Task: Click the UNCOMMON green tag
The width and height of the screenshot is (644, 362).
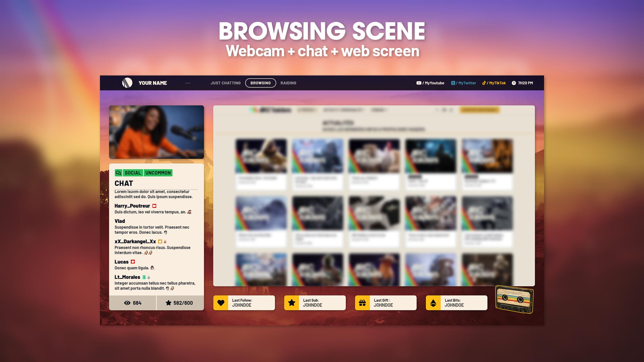Action: 158,173
